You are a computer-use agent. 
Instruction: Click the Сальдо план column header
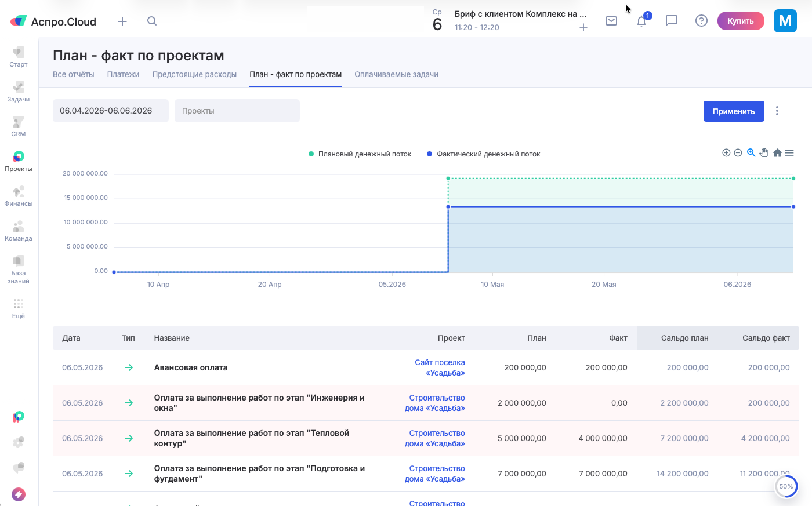685,338
